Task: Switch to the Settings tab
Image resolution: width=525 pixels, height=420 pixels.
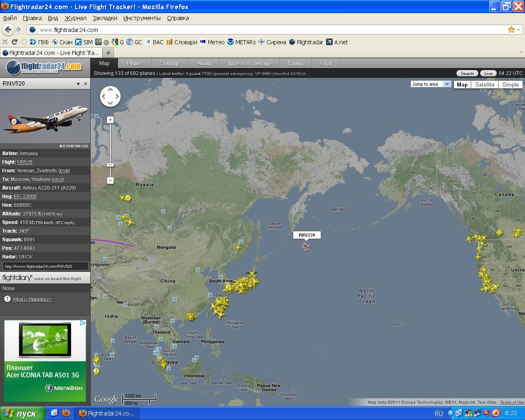Action: click(170, 63)
